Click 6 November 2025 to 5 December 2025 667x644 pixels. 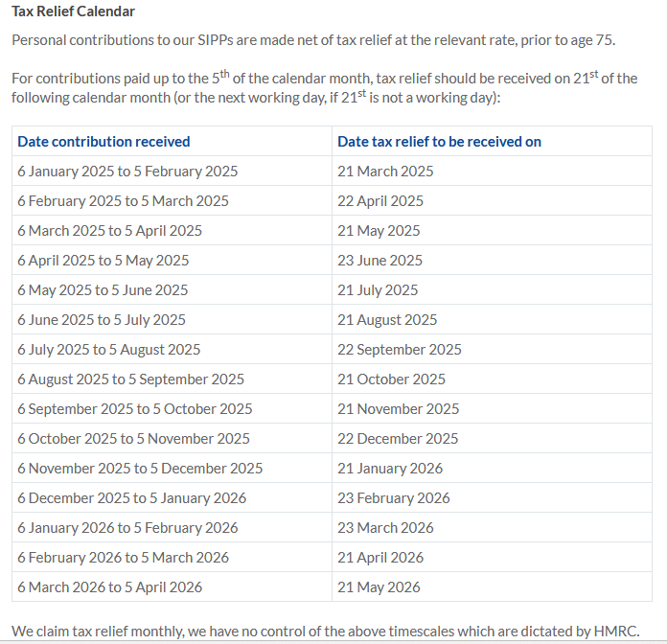(140, 468)
